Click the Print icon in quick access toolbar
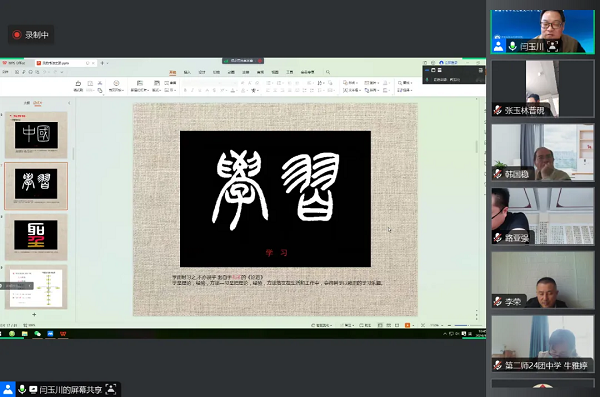600x397 pixels. click(31, 72)
